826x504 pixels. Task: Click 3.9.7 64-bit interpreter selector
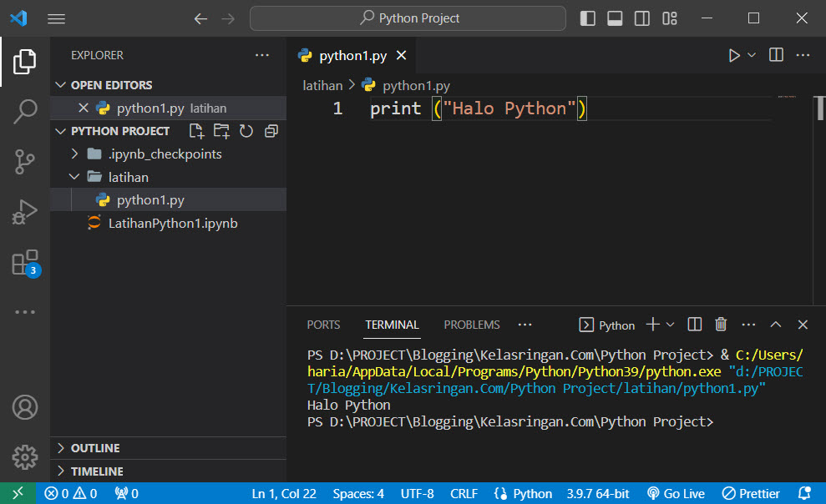tap(598, 493)
